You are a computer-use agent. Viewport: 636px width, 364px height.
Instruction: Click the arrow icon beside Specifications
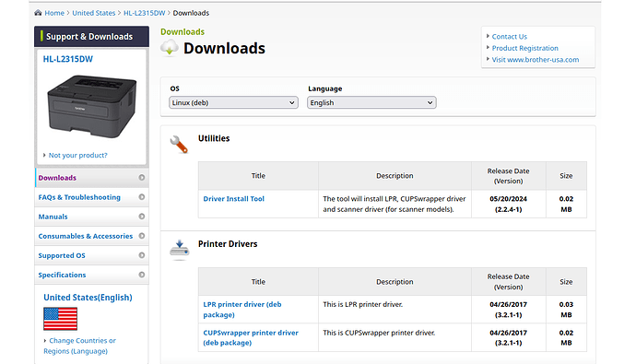pyautogui.click(x=142, y=275)
